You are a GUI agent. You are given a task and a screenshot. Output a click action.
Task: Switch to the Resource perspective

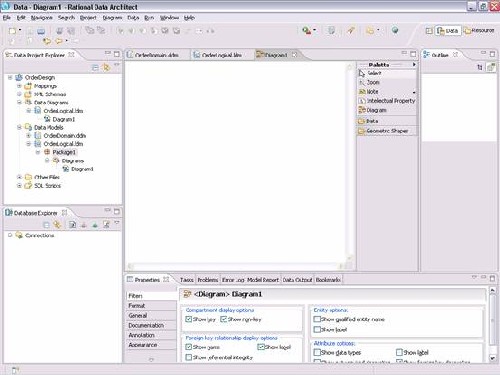(x=479, y=31)
